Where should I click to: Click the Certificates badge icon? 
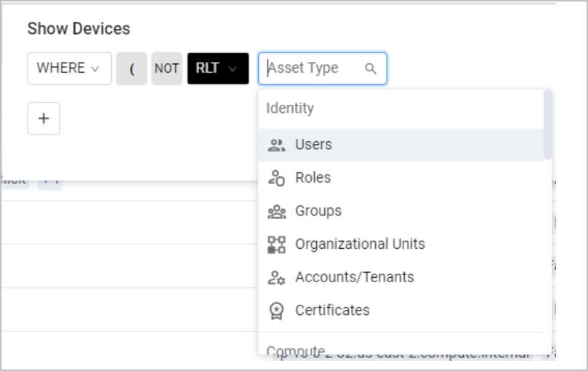(276, 311)
